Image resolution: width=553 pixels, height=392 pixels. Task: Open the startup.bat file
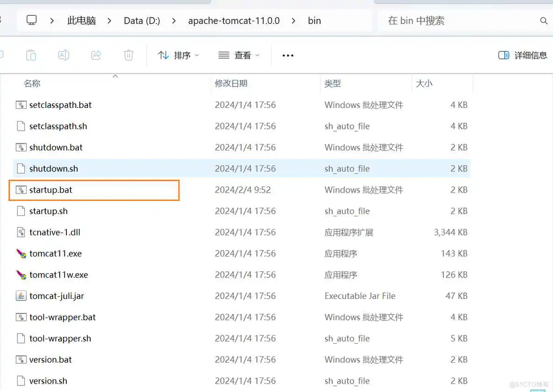pyautogui.click(x=51, y=190)
